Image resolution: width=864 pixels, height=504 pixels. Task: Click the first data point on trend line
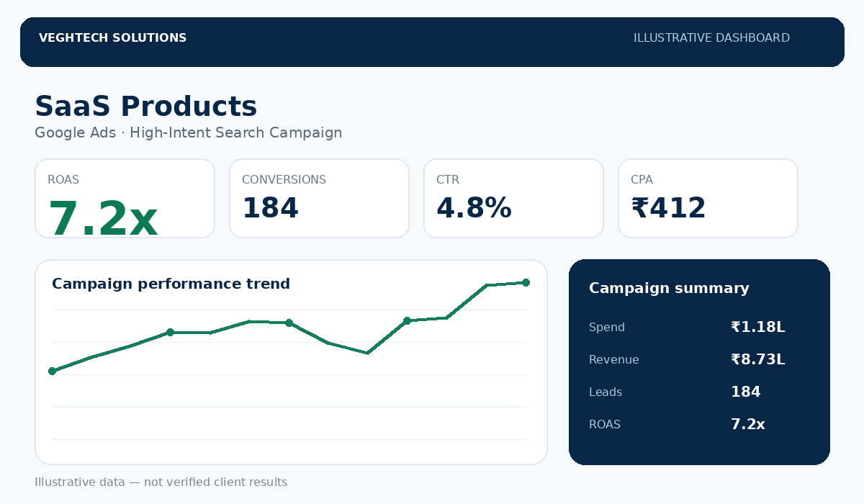click(x=52, y=371)
